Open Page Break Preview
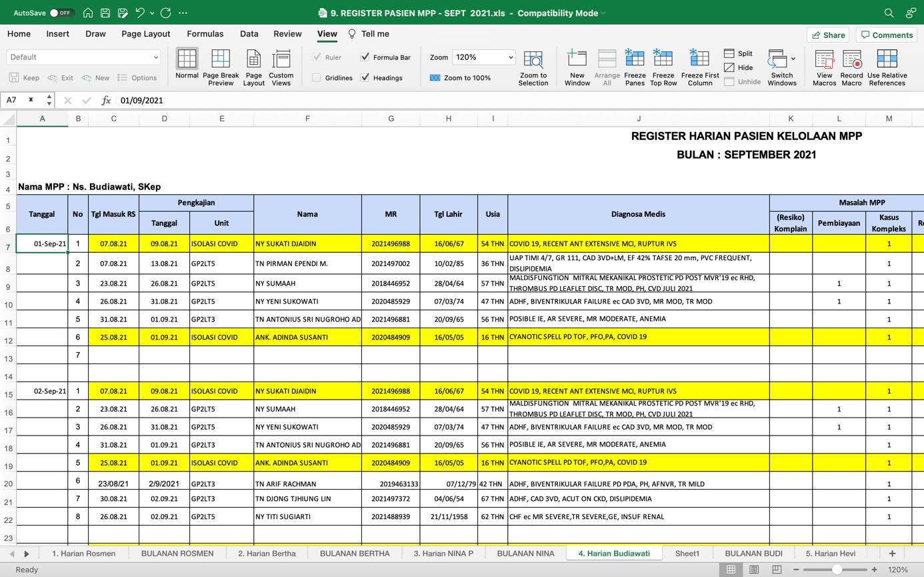Screen dimensions: 924x577 (x=221, y=67)
